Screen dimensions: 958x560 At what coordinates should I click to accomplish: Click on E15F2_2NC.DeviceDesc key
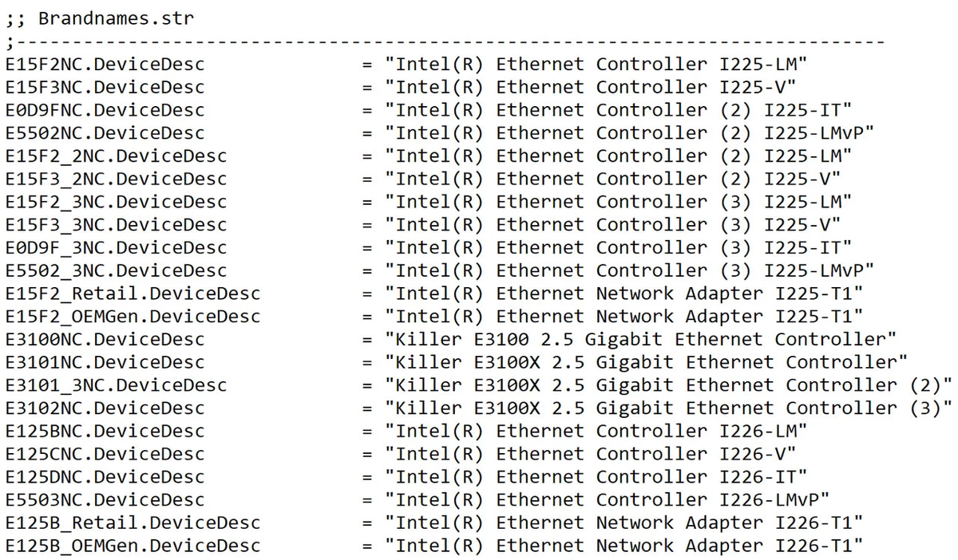[x=116, y=156]
